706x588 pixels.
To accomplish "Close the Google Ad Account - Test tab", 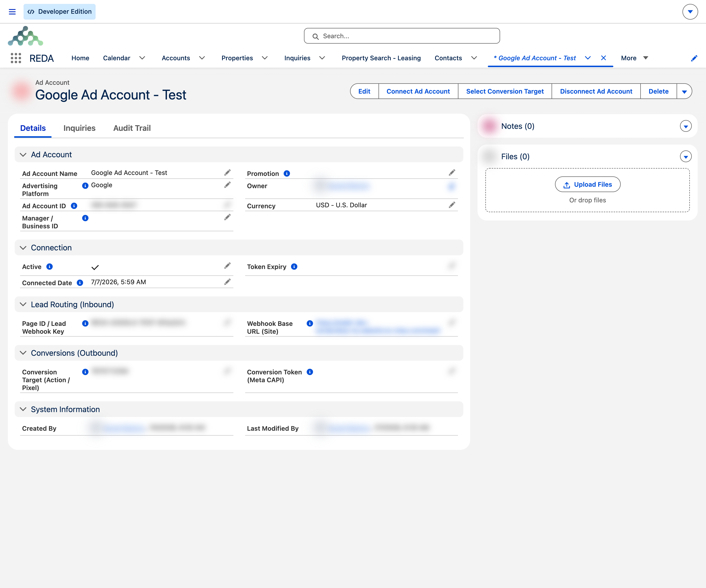I will click(604, 58).
